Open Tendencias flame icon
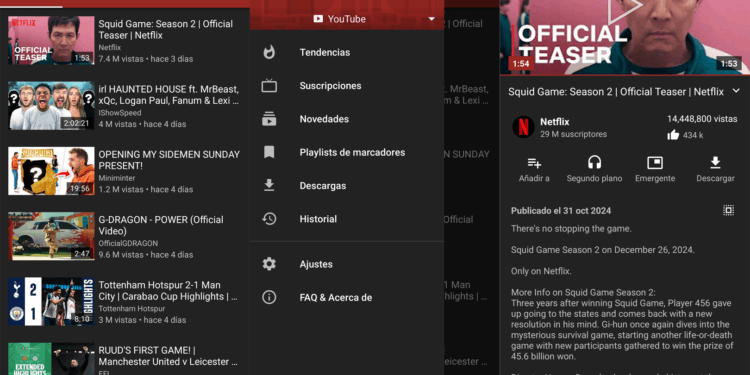Image resolution: width=750 pixels, height=375 pixels. point(269,52)
